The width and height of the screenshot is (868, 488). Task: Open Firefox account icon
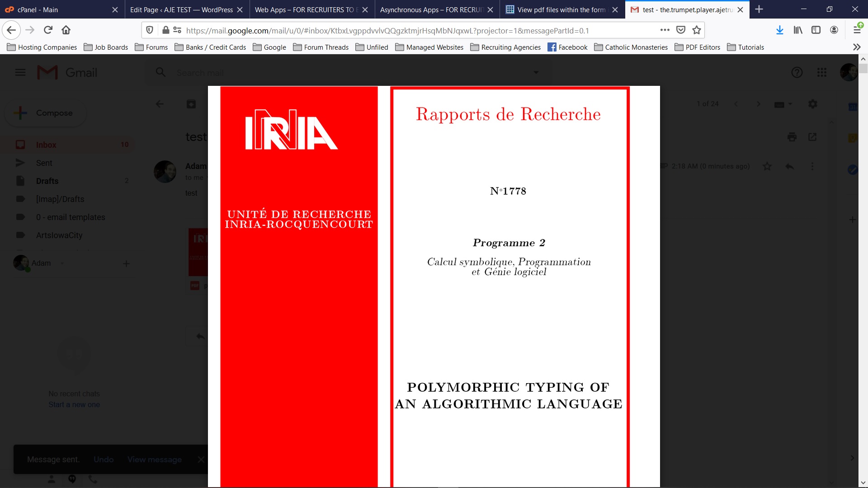[x=834, y=30]
